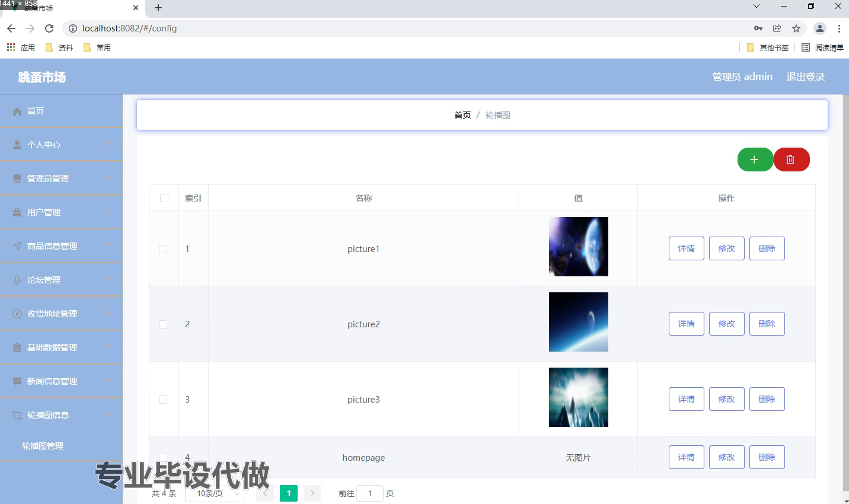Click 详情 for picture2
The width and height of the screenshot is (849, 504).
point(687,324)
